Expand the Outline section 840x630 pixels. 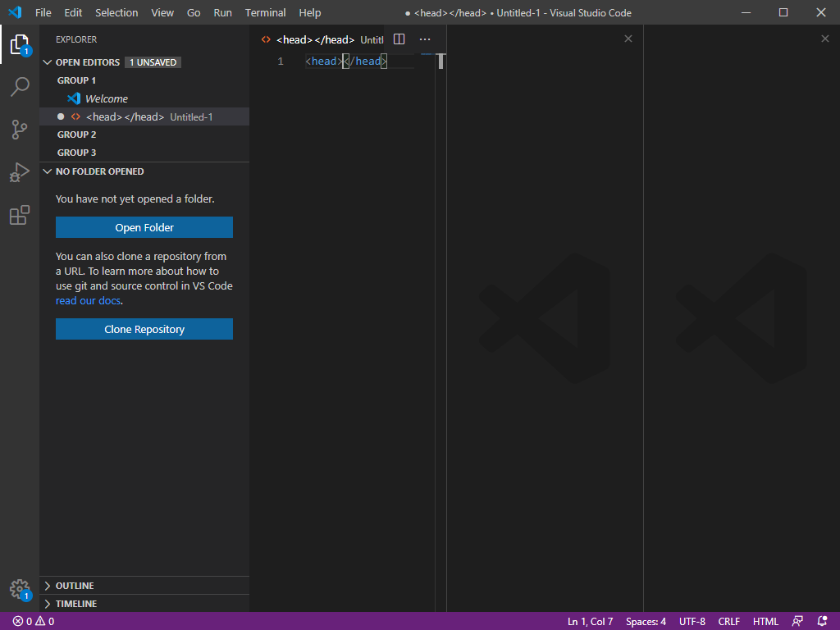(47, 586)
